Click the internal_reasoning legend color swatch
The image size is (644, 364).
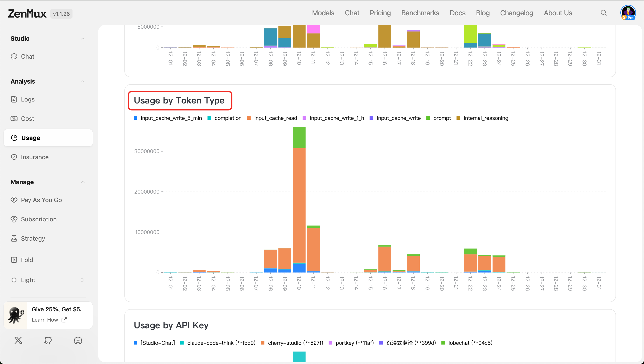[x=458, y=118]
